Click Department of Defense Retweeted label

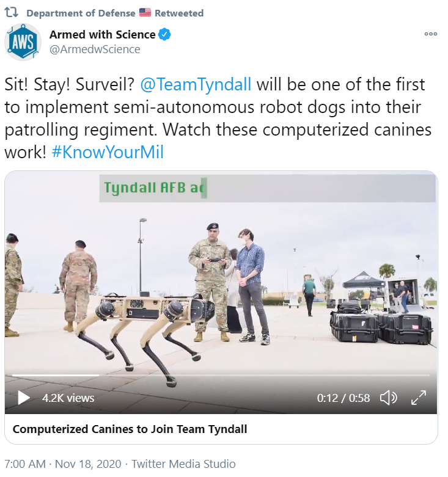click(x=115, y=13)
